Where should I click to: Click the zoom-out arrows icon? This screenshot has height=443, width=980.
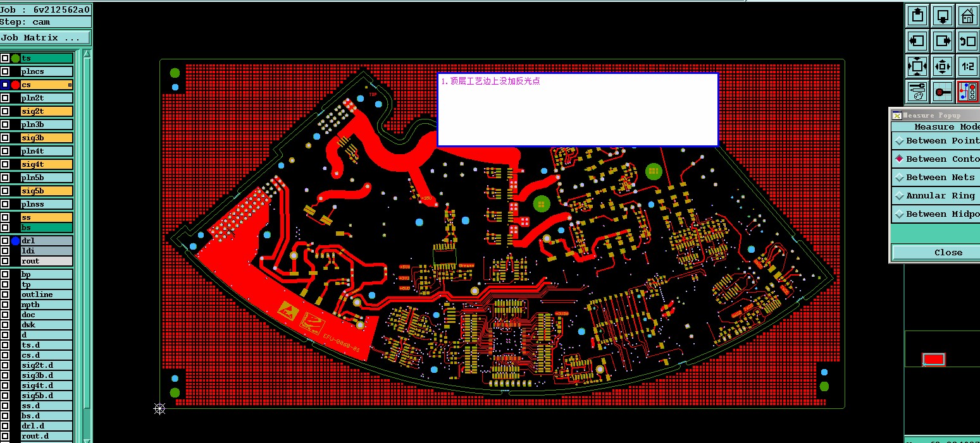click(917, 66)
